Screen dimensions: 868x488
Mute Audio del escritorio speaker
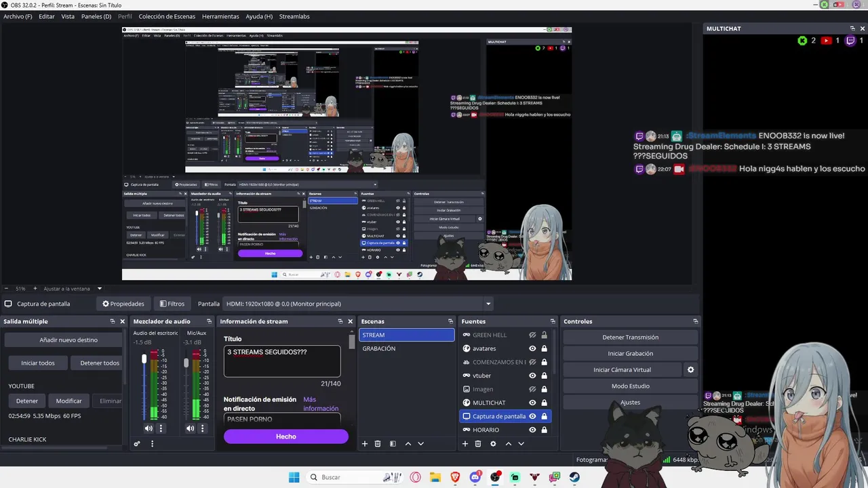(x=149, y=428)
